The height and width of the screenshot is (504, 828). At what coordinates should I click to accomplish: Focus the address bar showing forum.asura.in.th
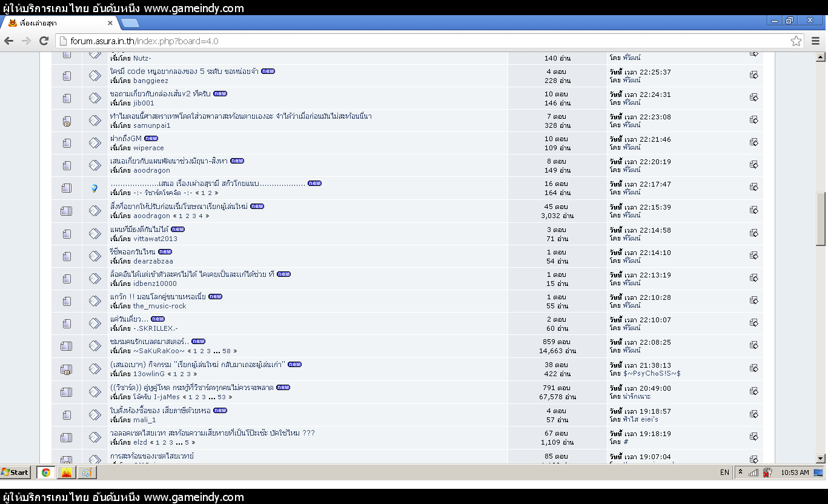click(x=424, y=41)
